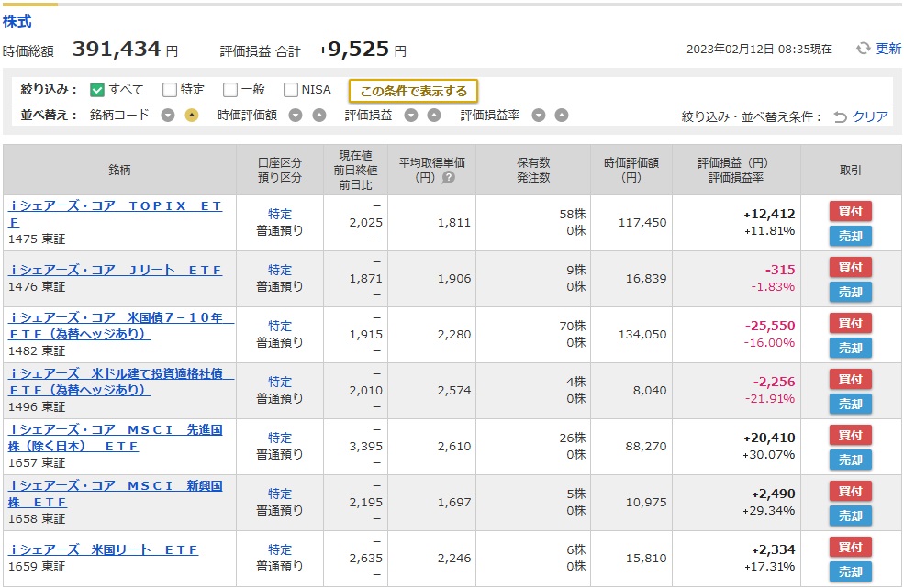
Task: Click 買付 for 1476 Jリート ETF
Action: (x=851, y=267)
